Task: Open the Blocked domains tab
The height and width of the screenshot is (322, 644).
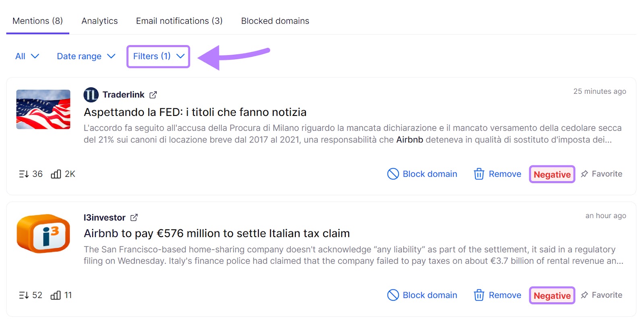Action: coord(275,21)
